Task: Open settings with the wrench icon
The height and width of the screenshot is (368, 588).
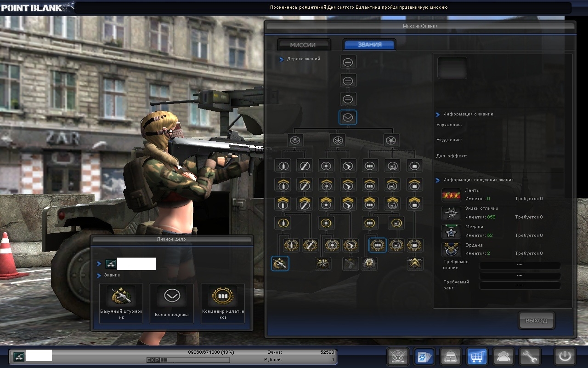Action: 529,356
